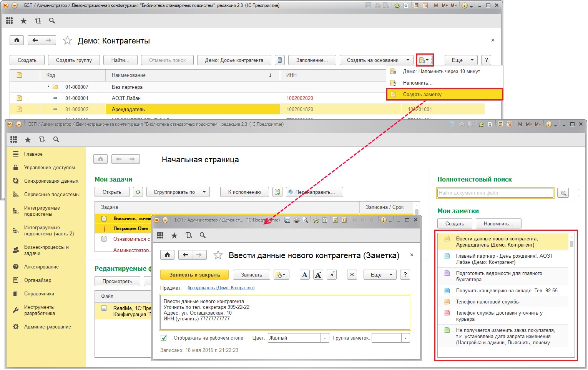Click note text area

pyautogui.click(x=285, y=312)
